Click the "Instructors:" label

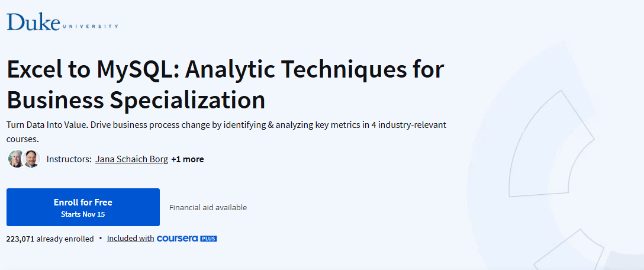point(69,159)
